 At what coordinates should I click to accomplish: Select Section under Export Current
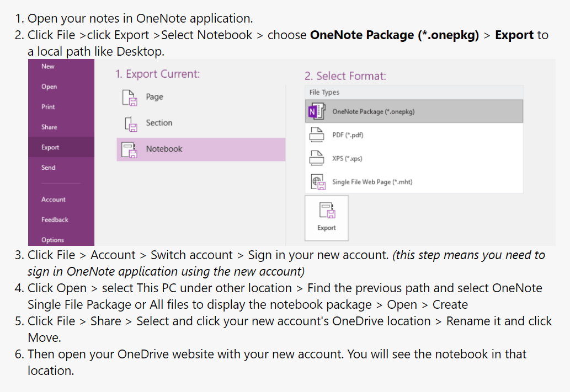(201, 123)
